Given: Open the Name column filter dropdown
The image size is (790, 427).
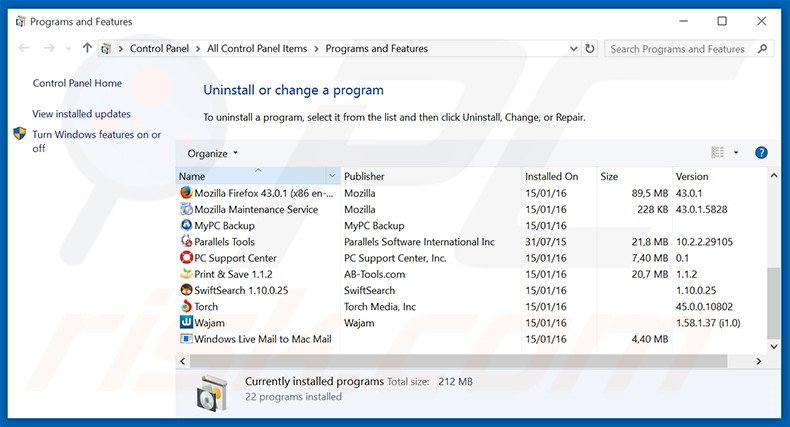Looking at the screenshot, I should pyautogui.click(x=332, y=176).
